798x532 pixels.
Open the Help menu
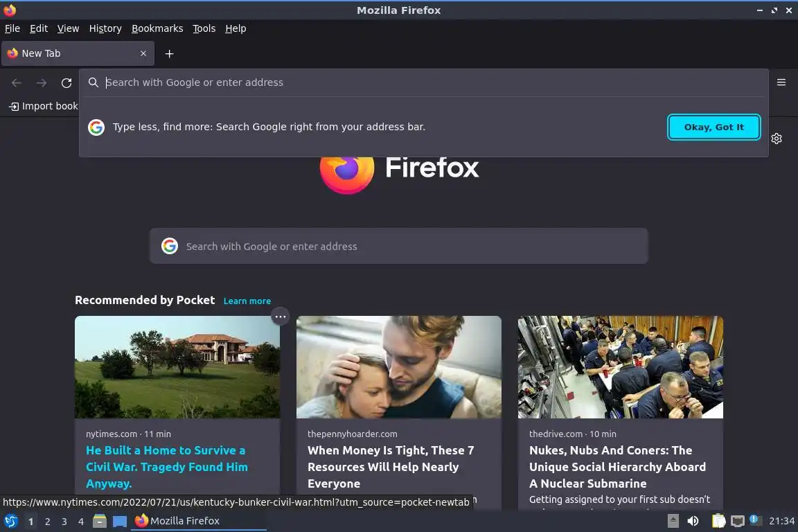(x=236, y=28)
